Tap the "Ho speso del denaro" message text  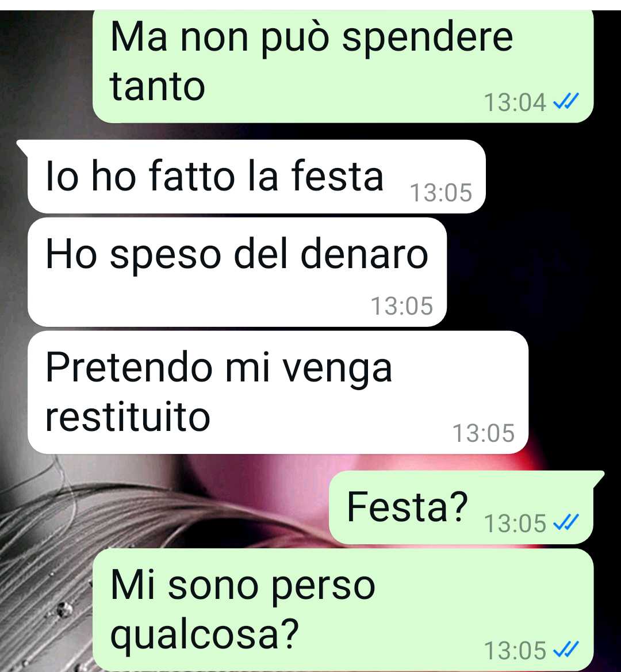tap(237, 254)
